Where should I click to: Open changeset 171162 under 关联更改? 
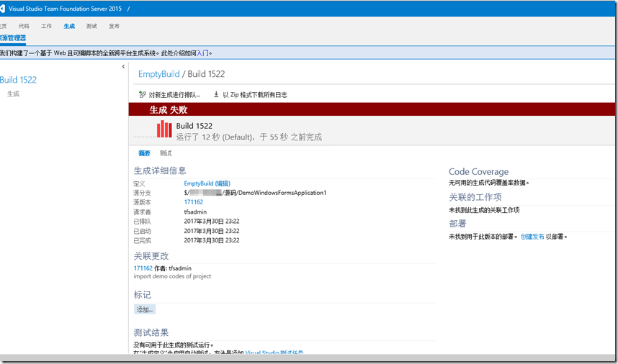pos(143,268)
